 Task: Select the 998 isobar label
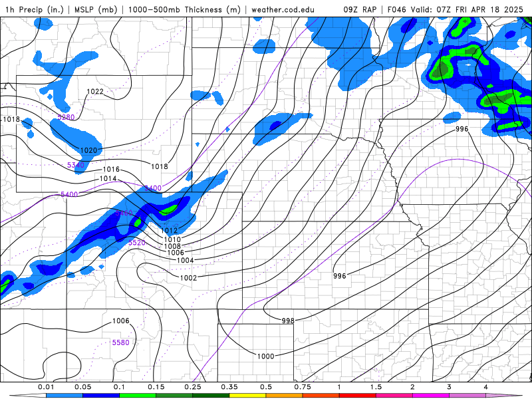point(288,321)
